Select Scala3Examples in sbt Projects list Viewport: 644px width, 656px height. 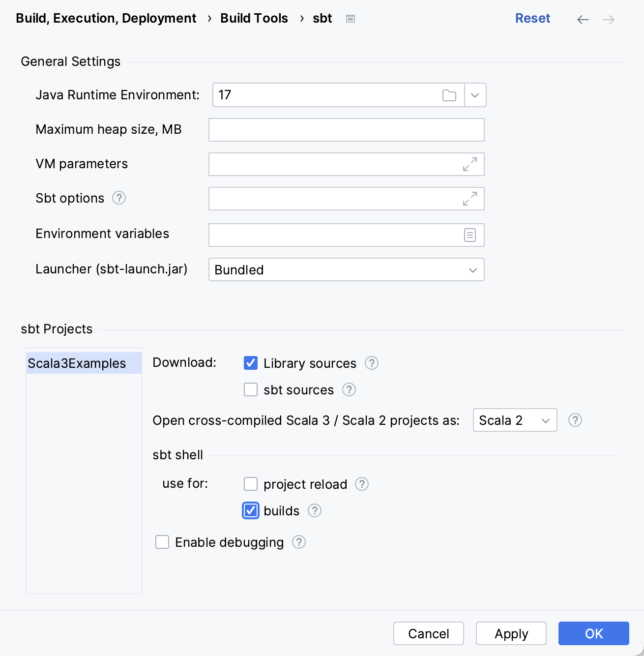tap(77, 363)
